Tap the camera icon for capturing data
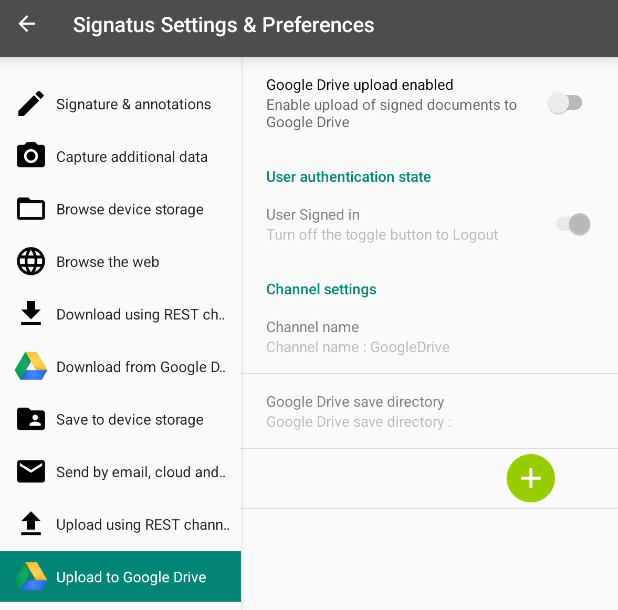The height and width of the screenshot is (610, 618). tap(31, 156)
